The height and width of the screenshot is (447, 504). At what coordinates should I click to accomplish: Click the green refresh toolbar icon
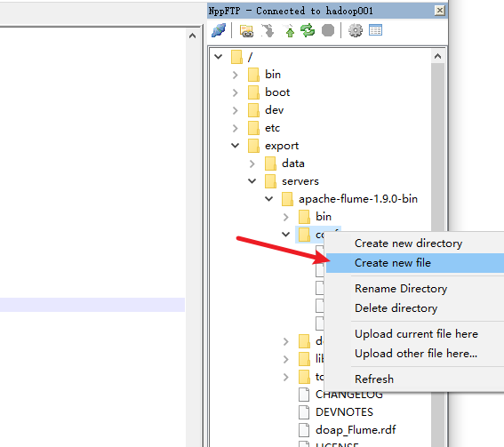pos(308,31)
